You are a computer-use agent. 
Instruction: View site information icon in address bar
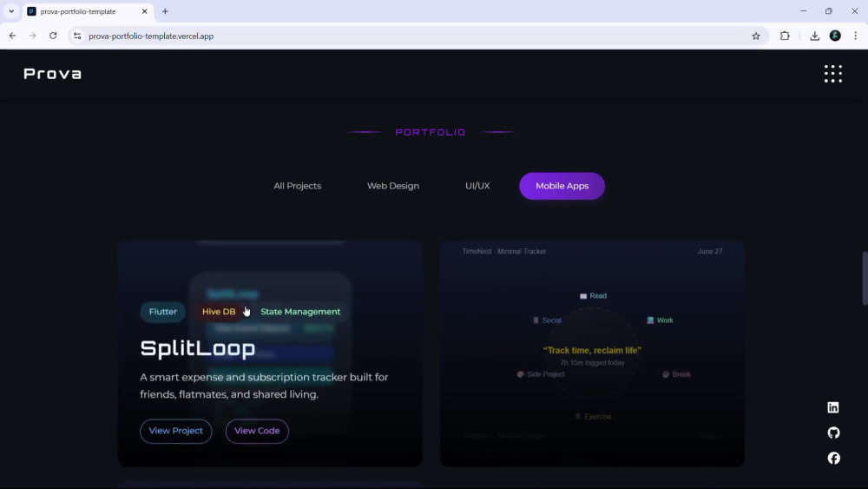pos(77,36)
